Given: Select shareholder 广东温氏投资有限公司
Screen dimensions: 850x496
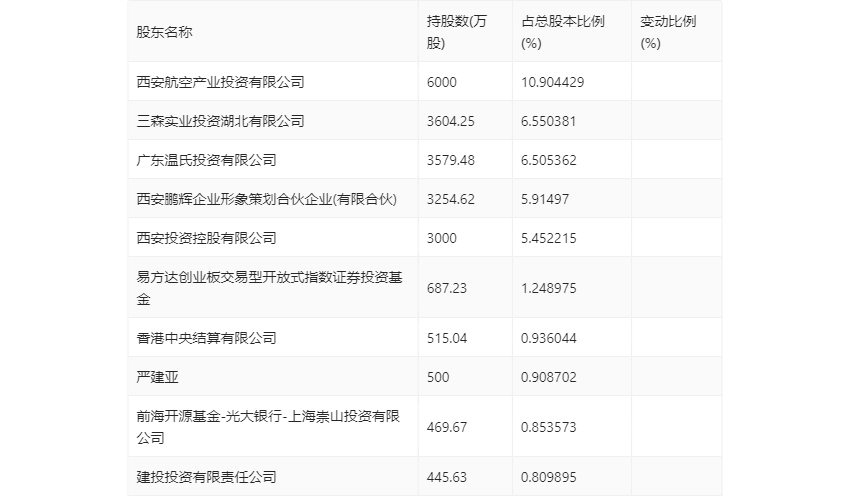Looking at the screenshot, I should [206, 160].
